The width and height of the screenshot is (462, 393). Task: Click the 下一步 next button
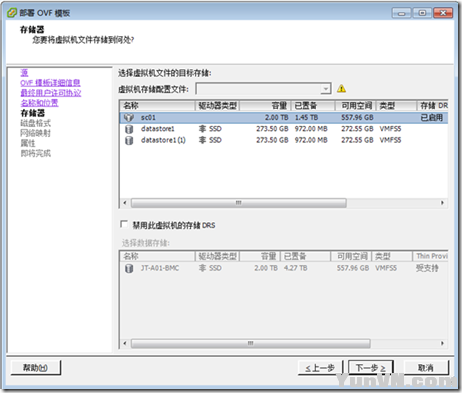[x=371, y=368]
